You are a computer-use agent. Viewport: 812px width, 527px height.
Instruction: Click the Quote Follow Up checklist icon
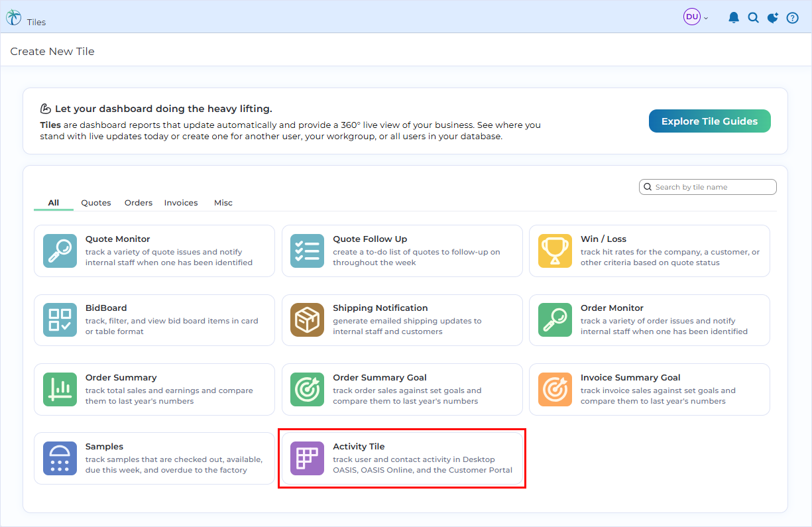coord(307,251)
